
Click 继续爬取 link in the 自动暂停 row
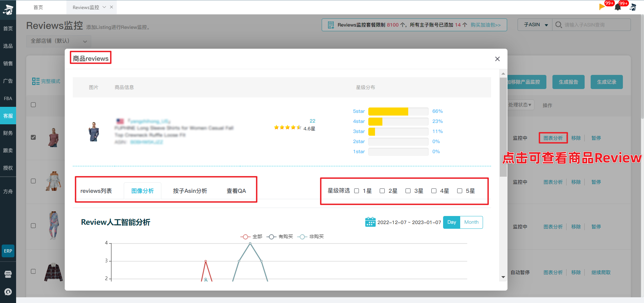tap(601, 272)
